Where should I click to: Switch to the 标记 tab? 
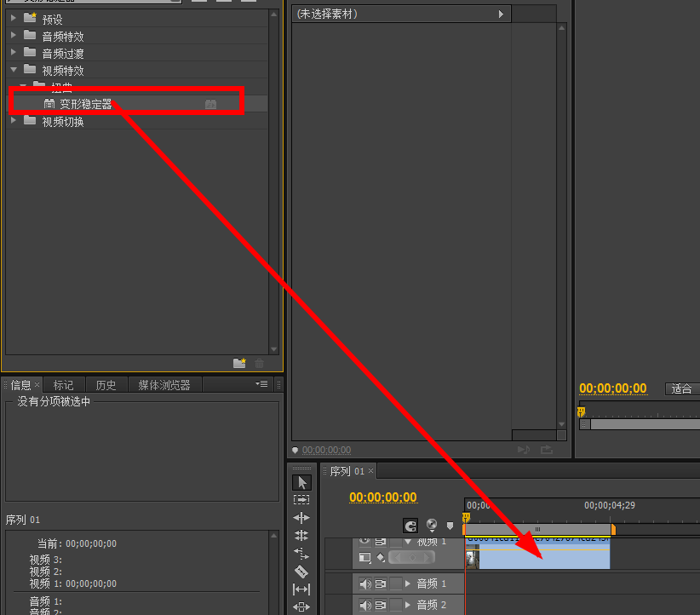tap(63, 384)
